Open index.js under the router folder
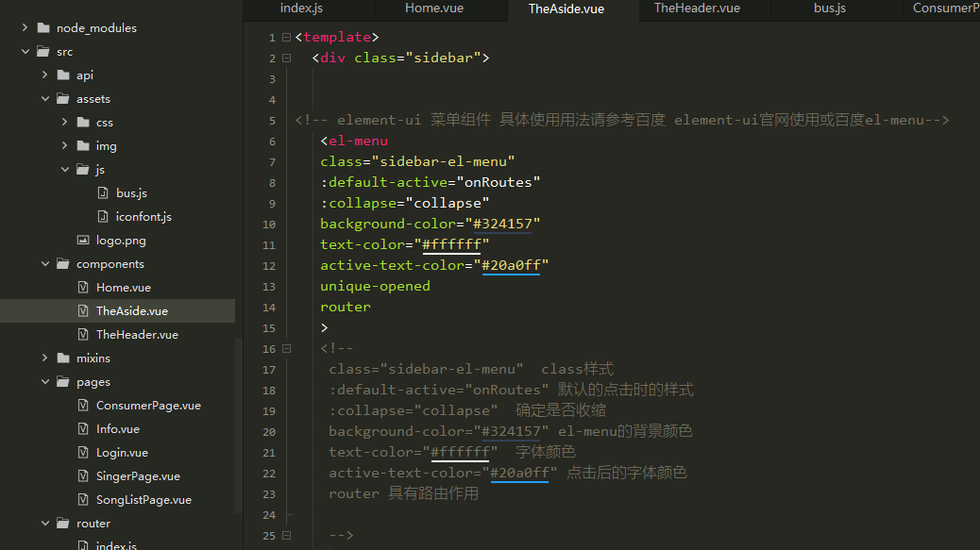The width and height of the screenshot is (980, 550). 116,545
